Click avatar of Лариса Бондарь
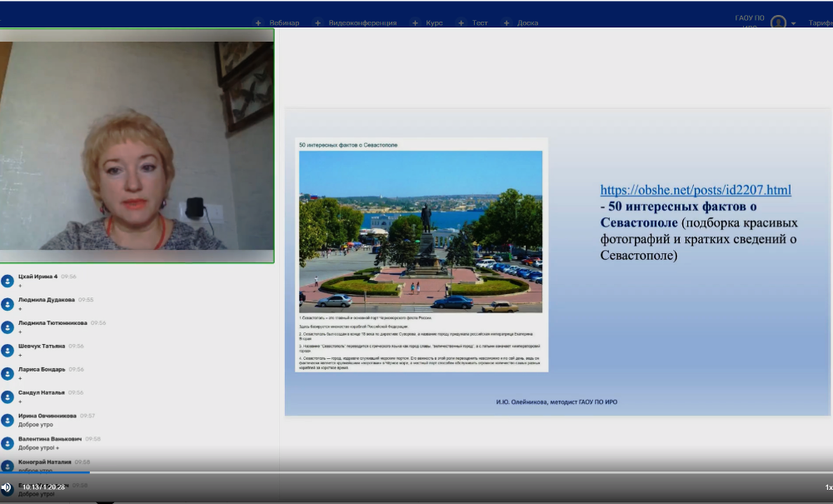This screenshot has height=504, width=833. (x=7, y=374)
